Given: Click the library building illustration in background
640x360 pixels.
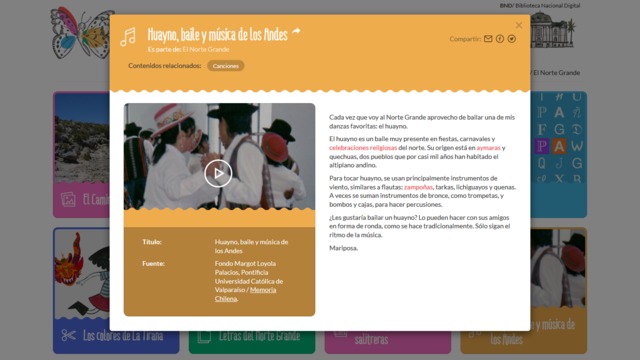Looking at the screenshot, I should point(552,29).
